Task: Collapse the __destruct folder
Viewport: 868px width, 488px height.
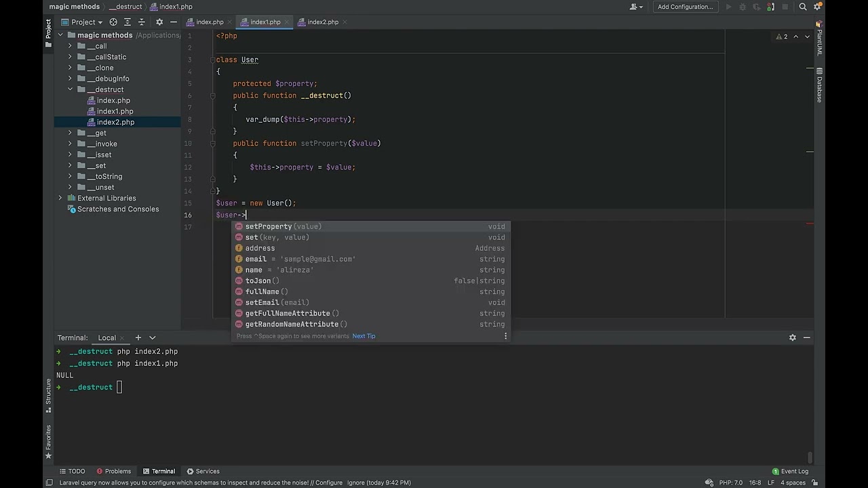Action: 70,89
